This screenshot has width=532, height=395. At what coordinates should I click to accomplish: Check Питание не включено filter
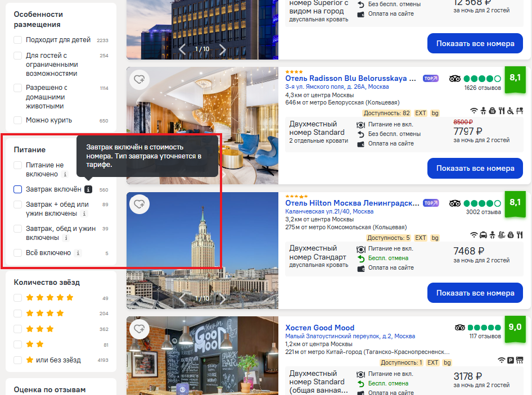point(17,165)
